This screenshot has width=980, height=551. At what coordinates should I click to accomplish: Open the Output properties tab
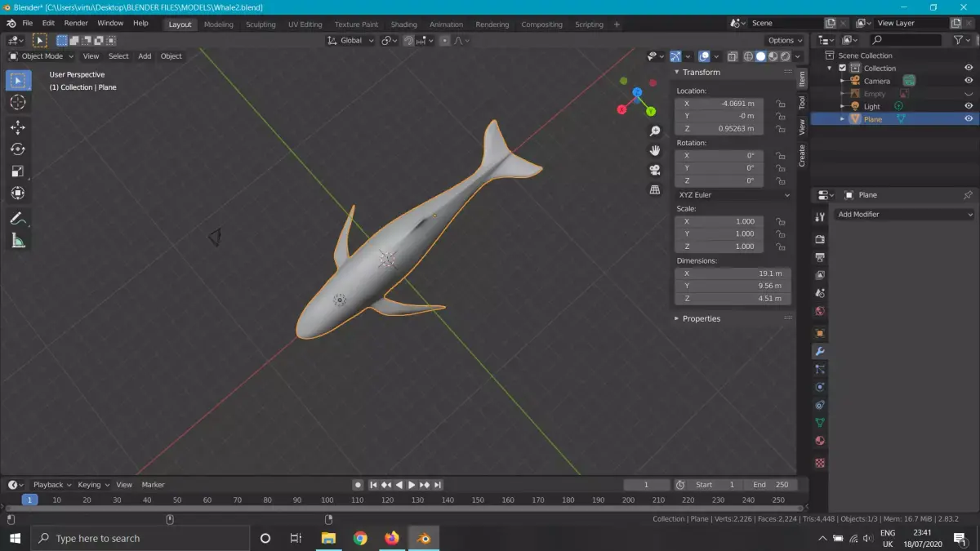[820, 257]
